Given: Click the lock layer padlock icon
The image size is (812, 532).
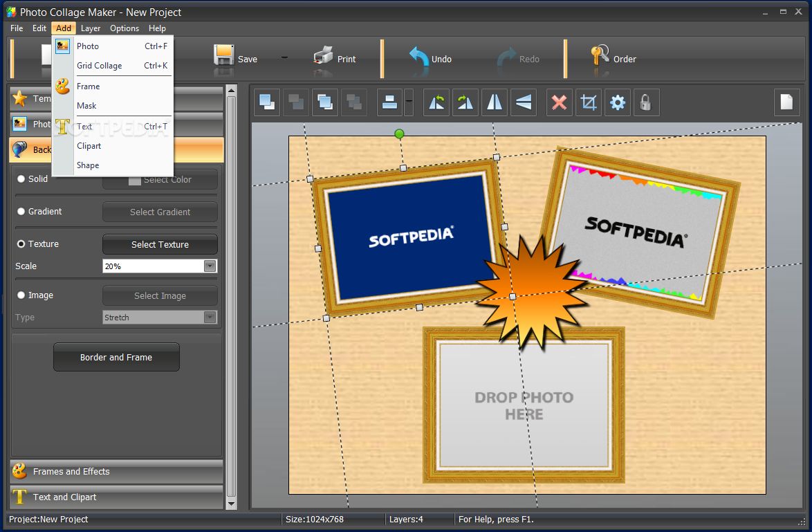Looking at the screenshot, I should (646, 102).
